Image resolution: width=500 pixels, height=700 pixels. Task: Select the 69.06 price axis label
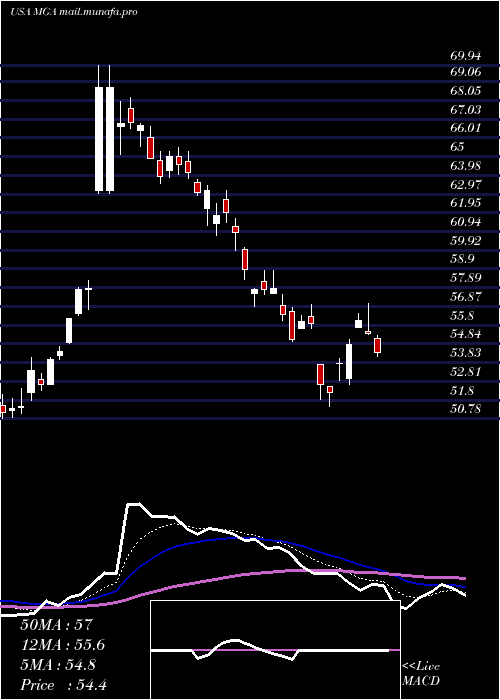[x=466, y=72]
